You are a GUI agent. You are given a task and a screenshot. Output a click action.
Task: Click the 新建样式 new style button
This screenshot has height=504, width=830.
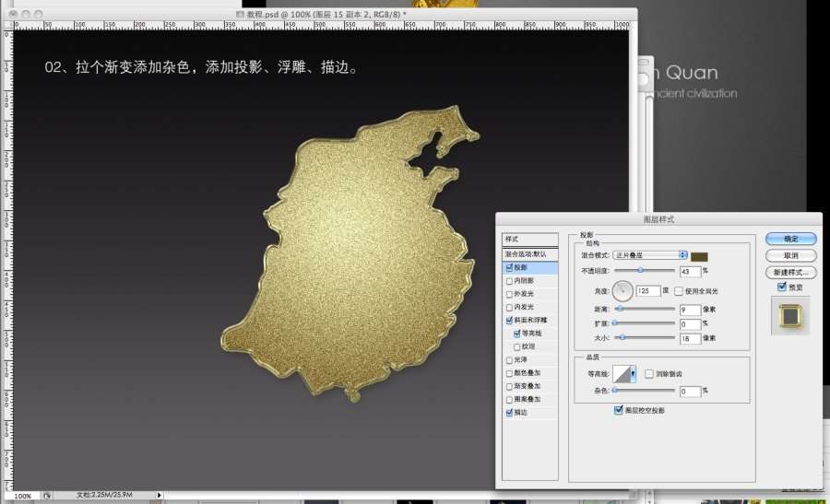pyautogui.click(x=790, y=273)
